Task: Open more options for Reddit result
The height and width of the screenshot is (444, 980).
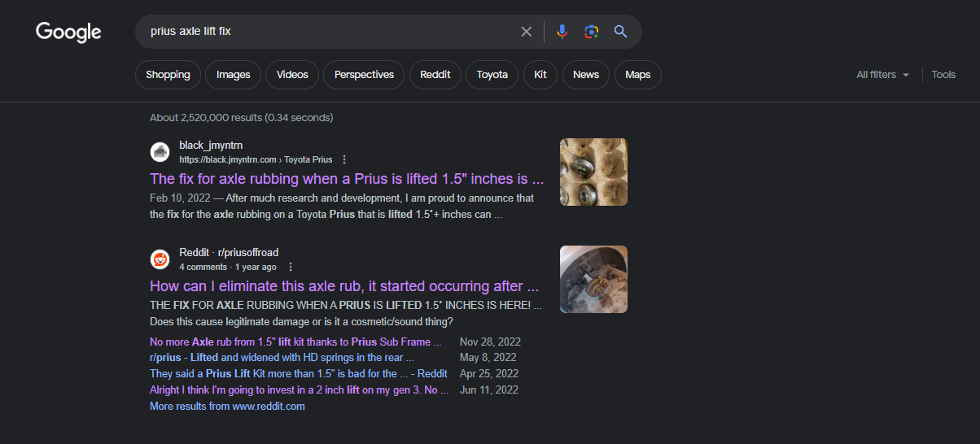Action: [x=291, y=267]
